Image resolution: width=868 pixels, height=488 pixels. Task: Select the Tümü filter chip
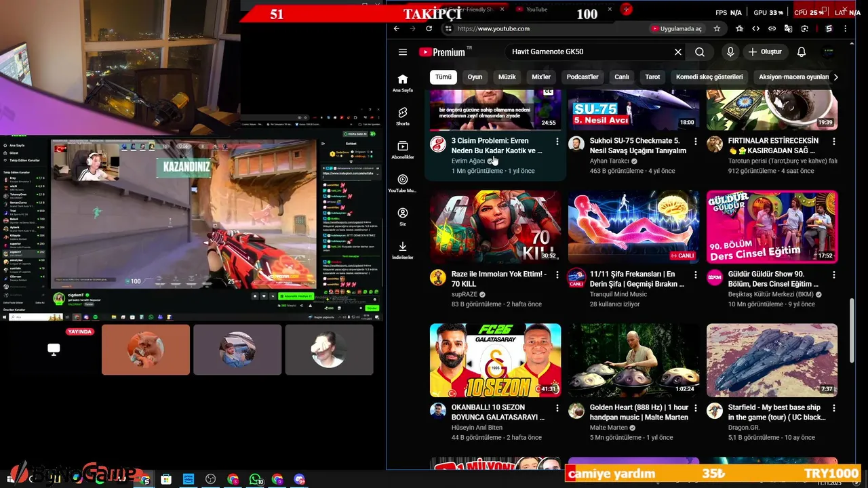point(443,77)
